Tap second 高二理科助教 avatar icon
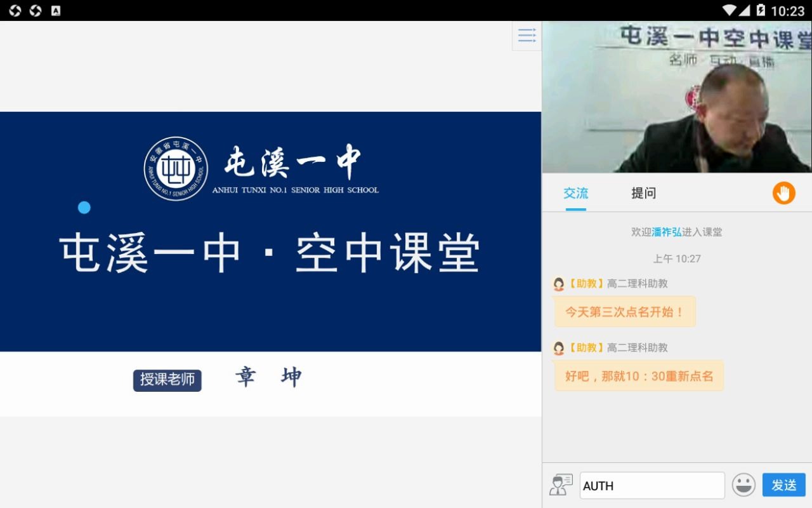 (x=559, y=348)
